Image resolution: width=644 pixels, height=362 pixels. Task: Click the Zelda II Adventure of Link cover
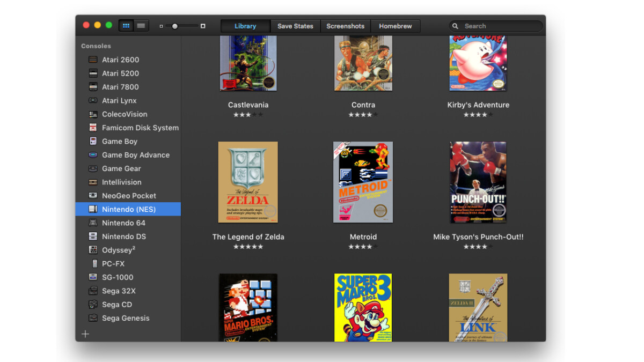478,308
